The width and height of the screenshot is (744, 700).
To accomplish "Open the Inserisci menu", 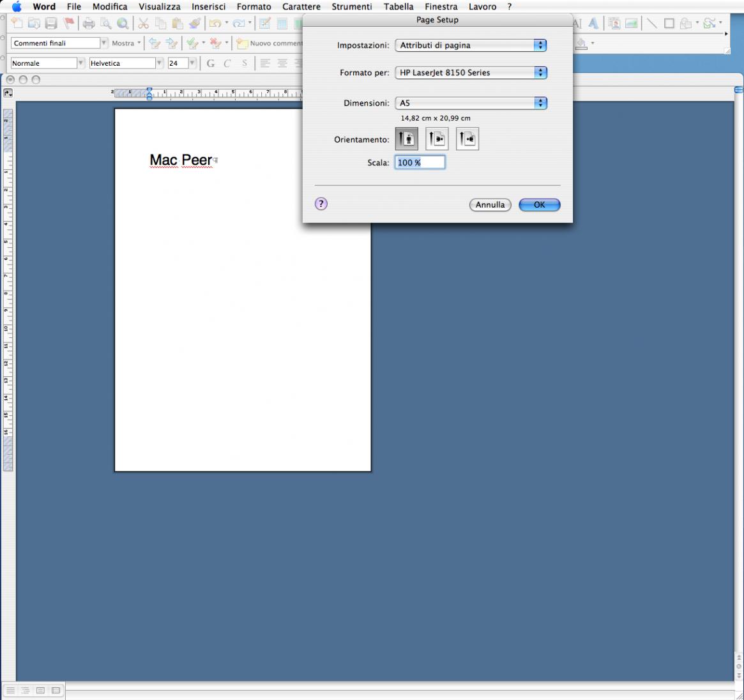I will point(208,6).
